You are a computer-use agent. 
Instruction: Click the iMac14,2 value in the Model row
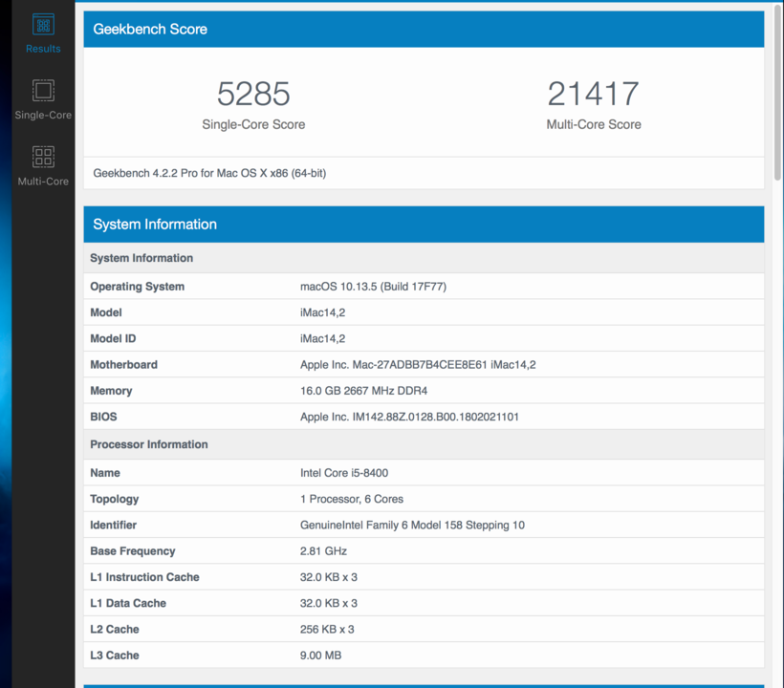(322, 312)
